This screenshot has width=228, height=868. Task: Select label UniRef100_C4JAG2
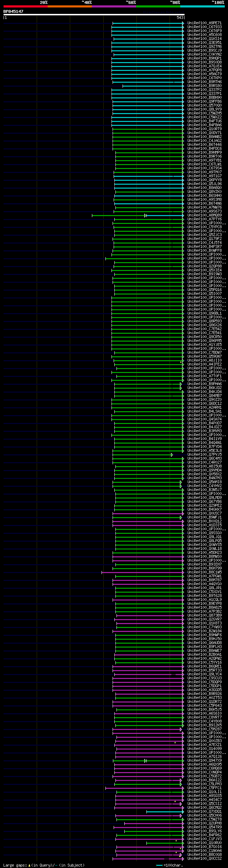pyautogui.click(x=204, y=141)
